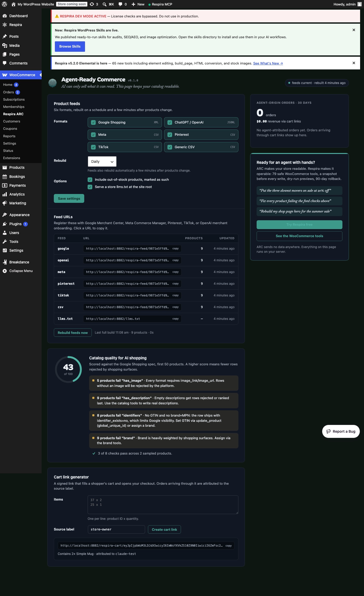Click Create cart link button

[164, 529]
